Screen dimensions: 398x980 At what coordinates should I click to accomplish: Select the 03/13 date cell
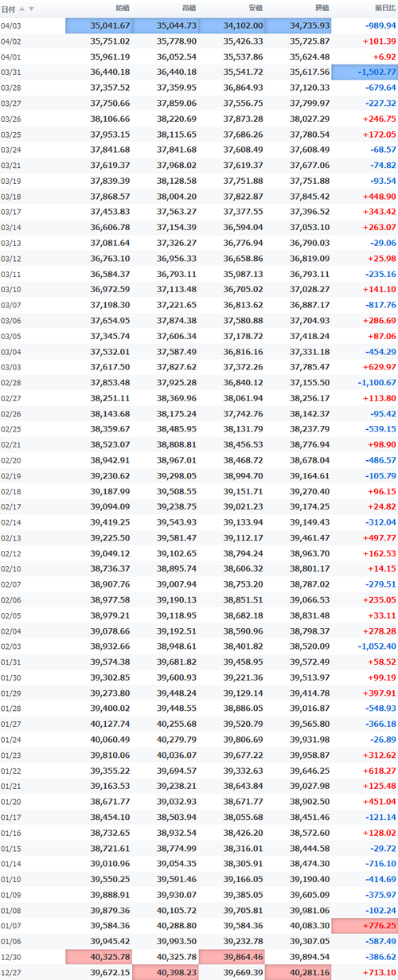pyautogui.click(x=11, y=243)
